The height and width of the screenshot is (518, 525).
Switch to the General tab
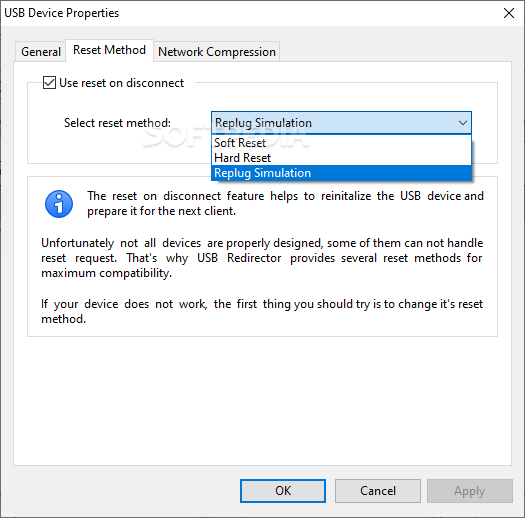[x=41, y=52]
